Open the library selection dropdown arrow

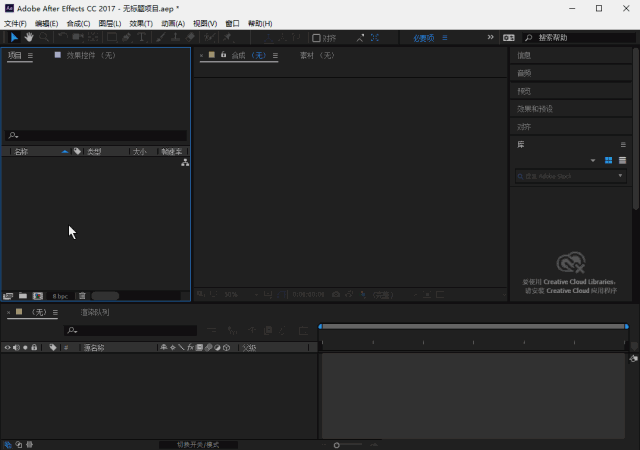point(593,160)
